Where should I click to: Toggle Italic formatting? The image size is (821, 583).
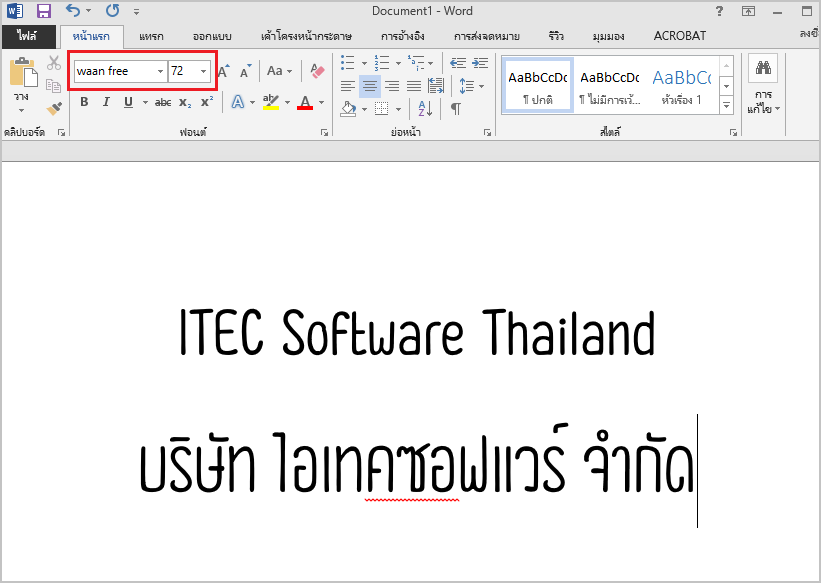pos(106,102)
